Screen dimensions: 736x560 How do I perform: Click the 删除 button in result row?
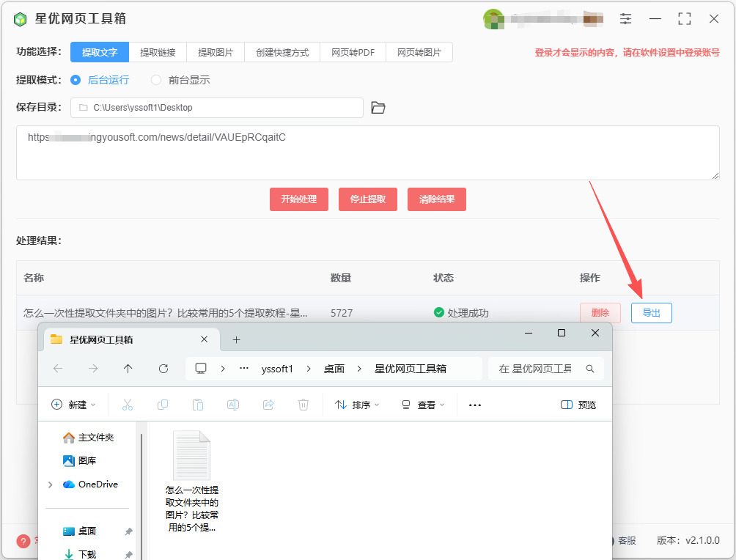(x=600, y=313)
